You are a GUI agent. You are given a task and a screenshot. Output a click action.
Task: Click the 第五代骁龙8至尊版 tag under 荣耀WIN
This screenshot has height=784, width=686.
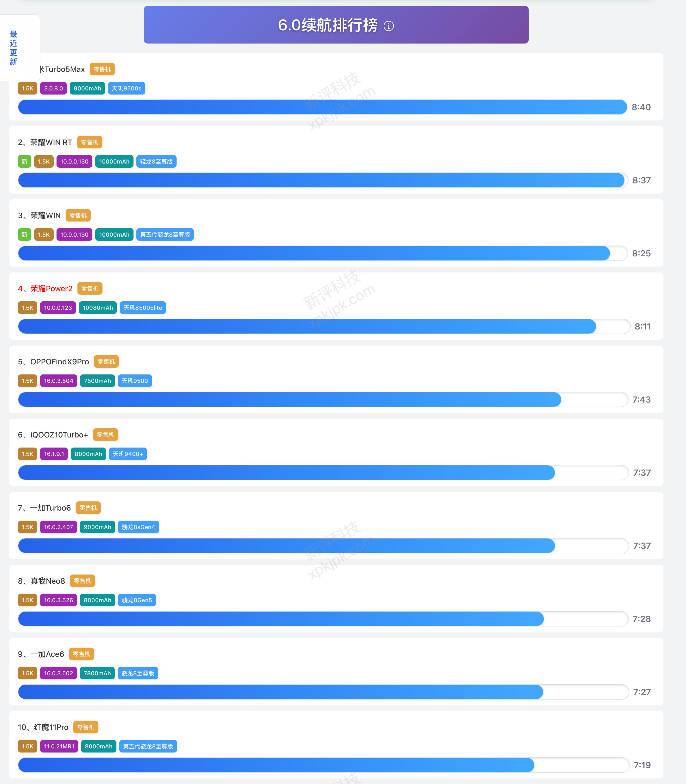(165, 235)
